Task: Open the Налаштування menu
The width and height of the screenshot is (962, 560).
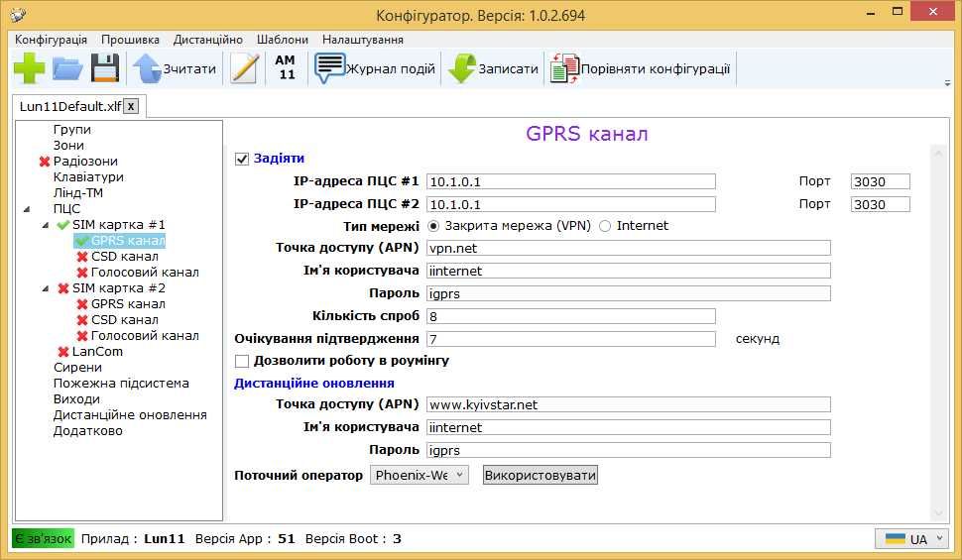Action: [363, 40]
